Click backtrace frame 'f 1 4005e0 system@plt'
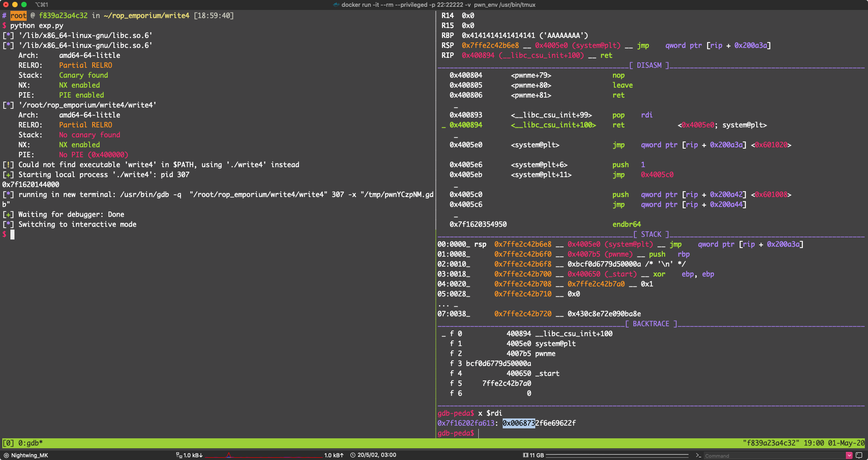This screenshot has width=868, height=460. pyautogui.click(x=513, y=343)
